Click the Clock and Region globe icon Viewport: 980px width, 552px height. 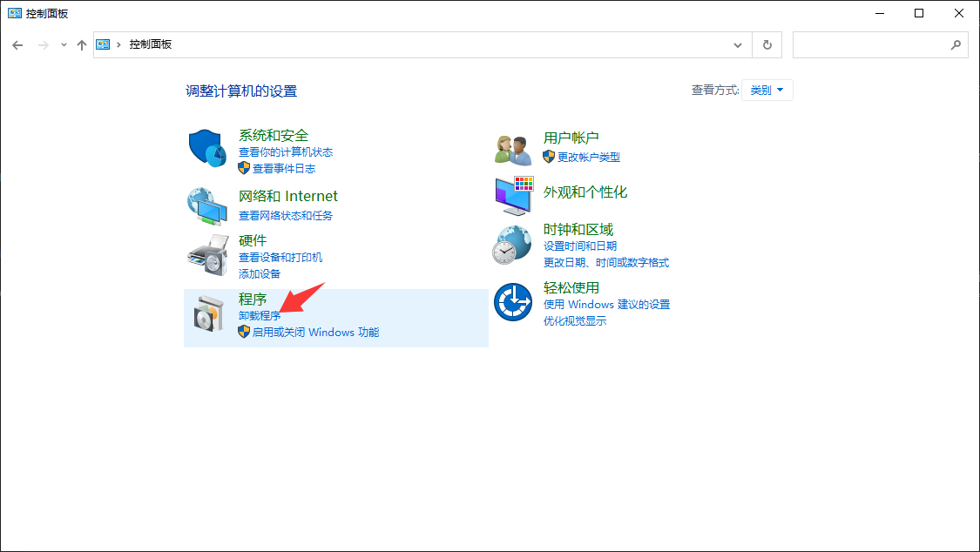pos(513,245)
